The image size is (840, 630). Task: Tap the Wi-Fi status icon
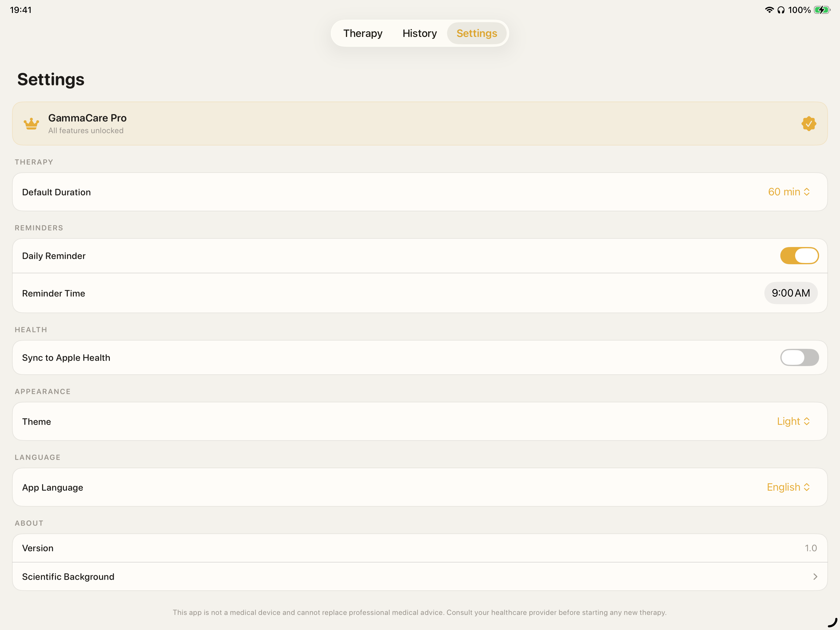click(769, 10)
